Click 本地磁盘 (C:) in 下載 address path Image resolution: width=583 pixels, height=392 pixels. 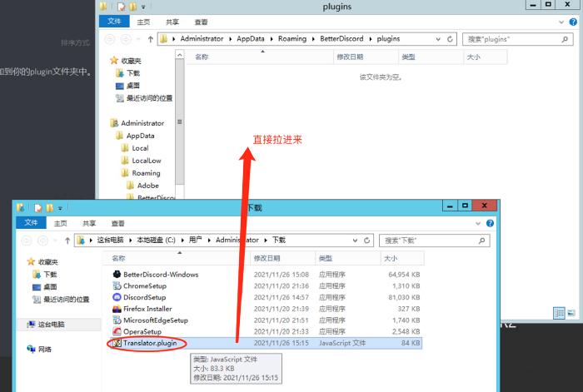pos(157,240)
